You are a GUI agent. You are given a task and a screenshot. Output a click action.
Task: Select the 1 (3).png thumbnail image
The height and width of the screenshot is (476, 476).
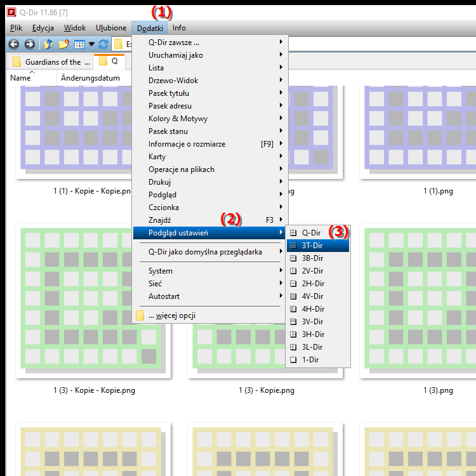(x=418, y=301)
